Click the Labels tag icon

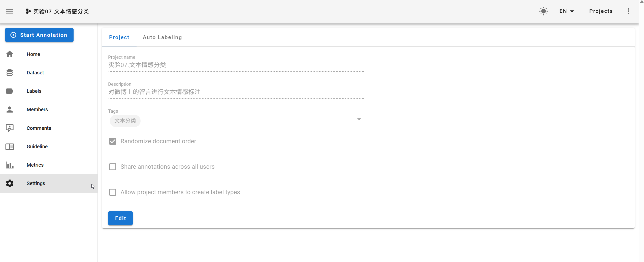(x=10, y=91)
